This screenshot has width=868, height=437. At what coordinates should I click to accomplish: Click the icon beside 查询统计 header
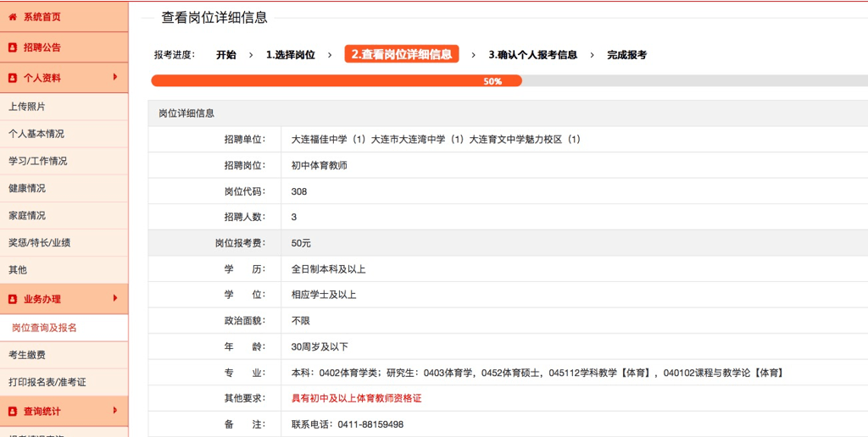pyautogui.click(x=13, y=411)
